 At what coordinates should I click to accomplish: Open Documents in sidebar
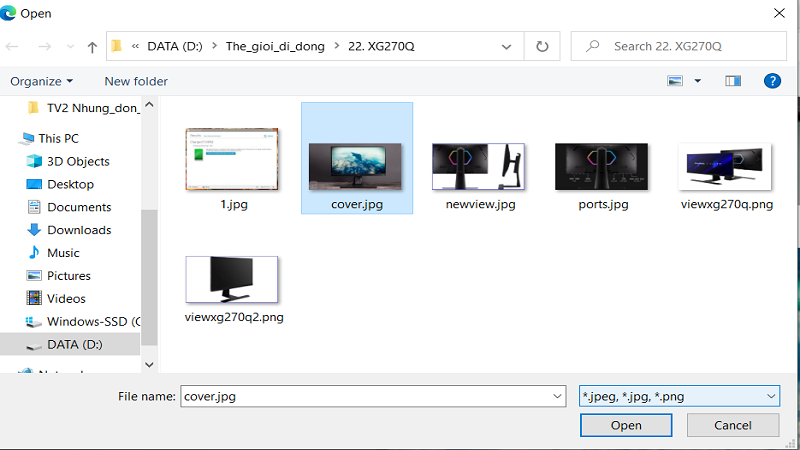[x=69, y=207]
